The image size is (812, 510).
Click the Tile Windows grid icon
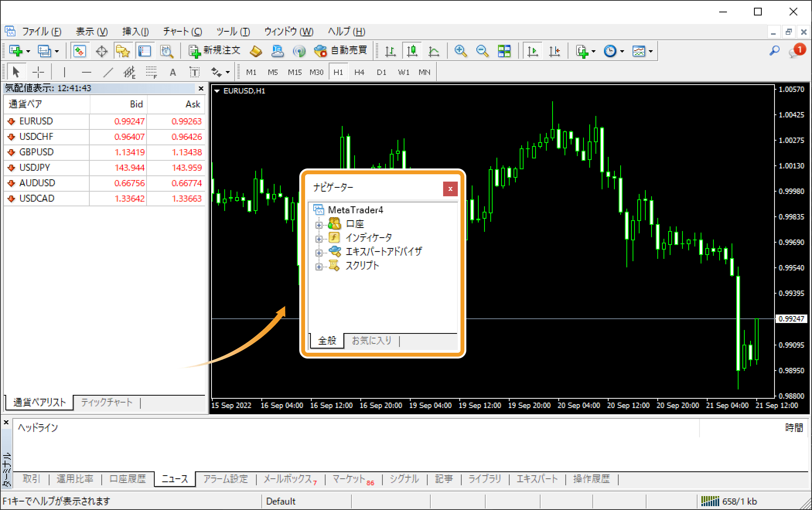pos(504,51)
